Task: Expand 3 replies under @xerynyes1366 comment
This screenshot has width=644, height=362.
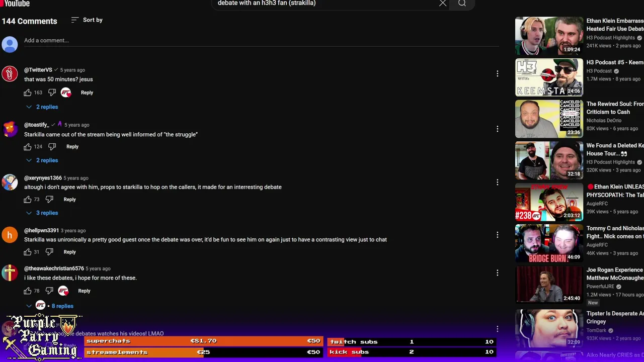Action: click(42, 213)
